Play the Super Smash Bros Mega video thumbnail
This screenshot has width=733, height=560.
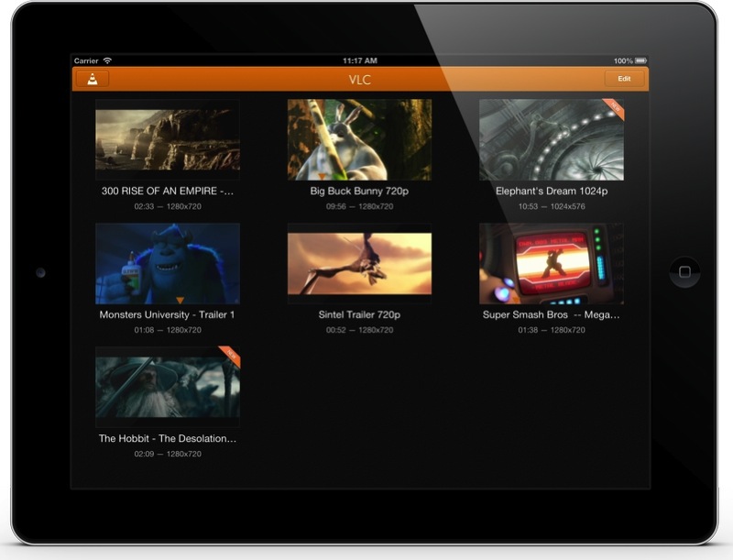(552, 264)
